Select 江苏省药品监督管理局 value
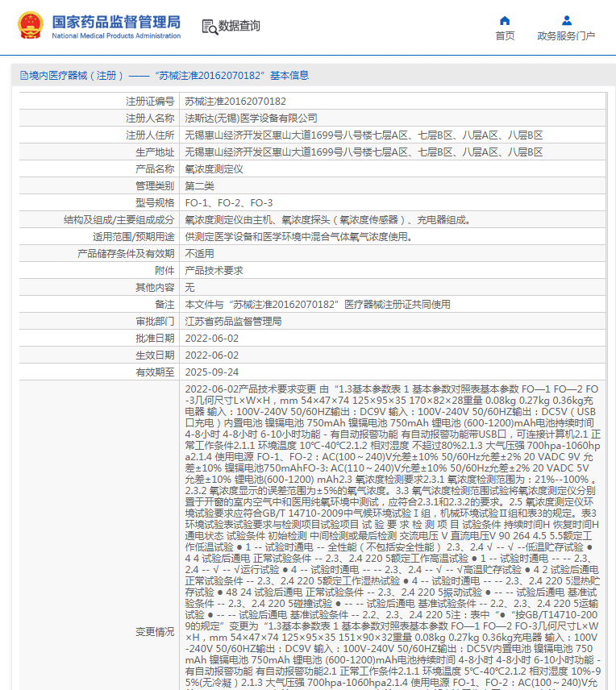Viewport: 616px width, 690px height. pyautogui.click(x=233, y=322)
